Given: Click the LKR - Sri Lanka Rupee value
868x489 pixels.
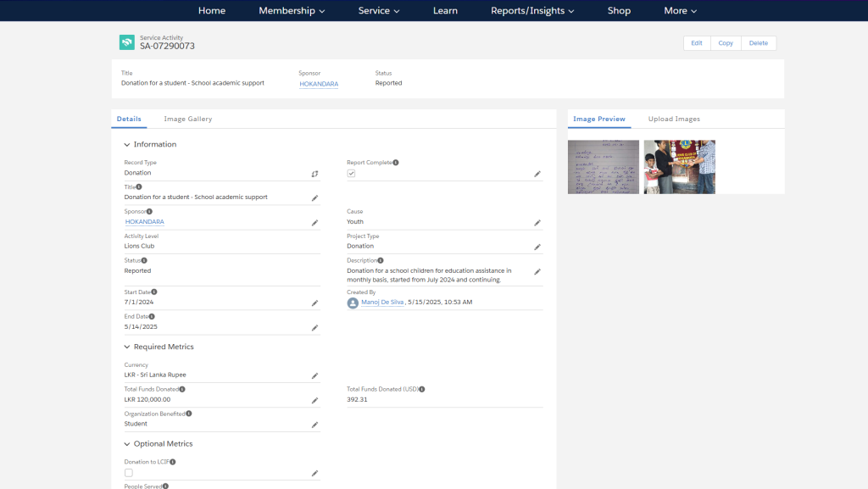Looking at the screenshot, I should [155, 375].
